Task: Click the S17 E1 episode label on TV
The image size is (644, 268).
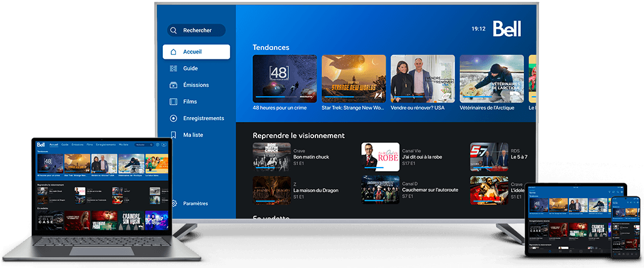Action: point(409,163)
